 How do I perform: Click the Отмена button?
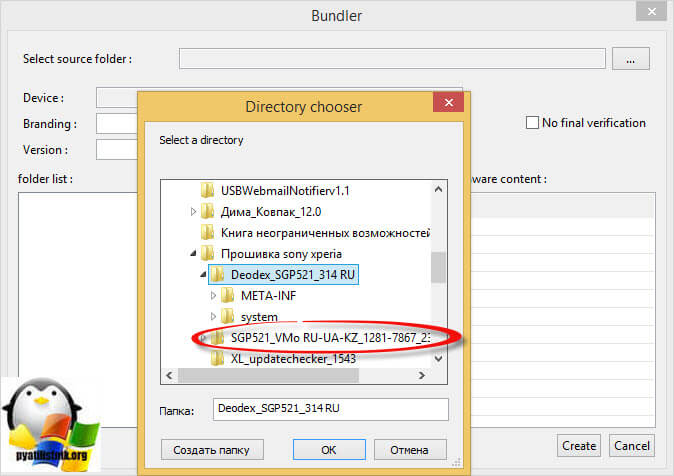[x=410, y=449]
